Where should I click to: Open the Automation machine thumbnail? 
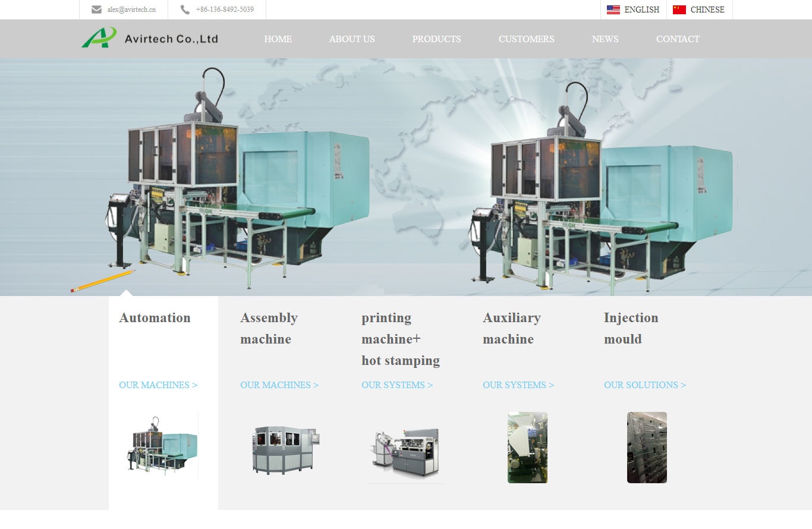[161, 445]
